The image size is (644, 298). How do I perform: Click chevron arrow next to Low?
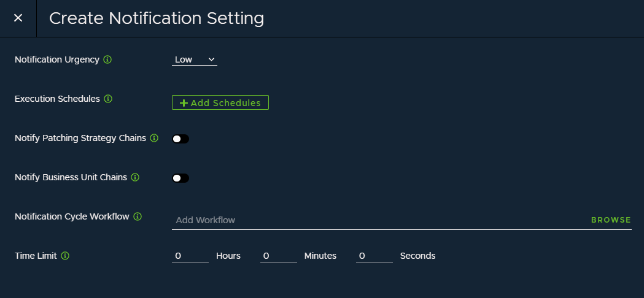point(211,59)
